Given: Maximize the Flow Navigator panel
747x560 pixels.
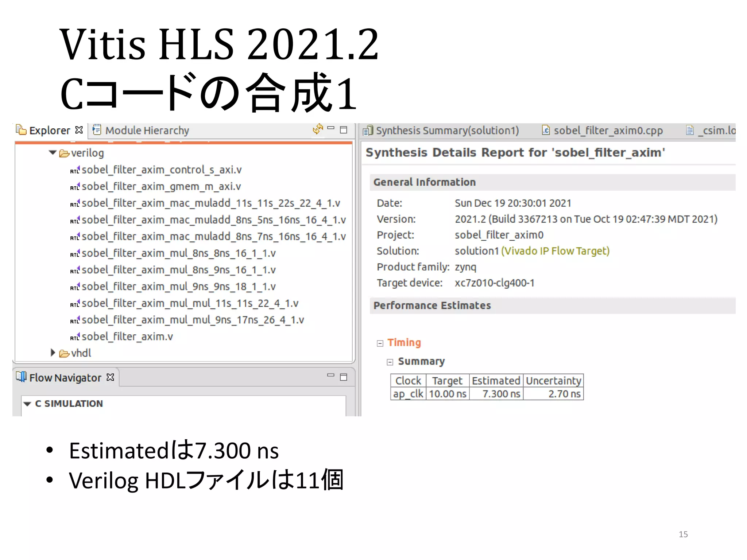Looking at the screenshot, I should pos(343,377).
